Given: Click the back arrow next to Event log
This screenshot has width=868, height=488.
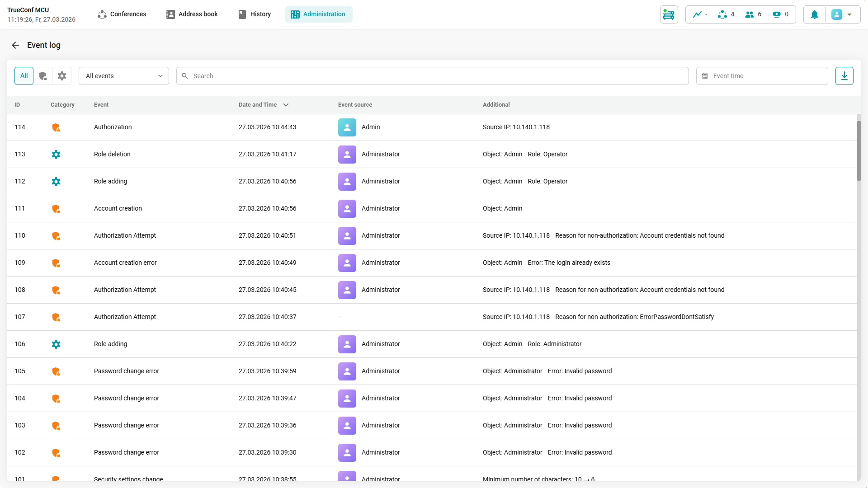Looking at the screenshot, I should [x=15, y=45].
